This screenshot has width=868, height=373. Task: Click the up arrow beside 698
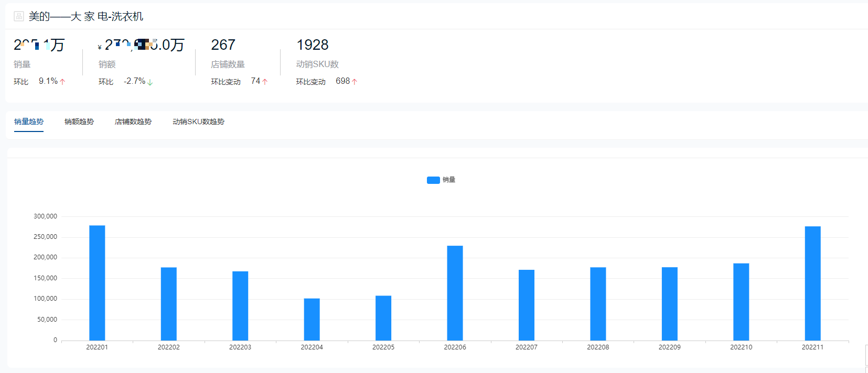pos(355,82)
